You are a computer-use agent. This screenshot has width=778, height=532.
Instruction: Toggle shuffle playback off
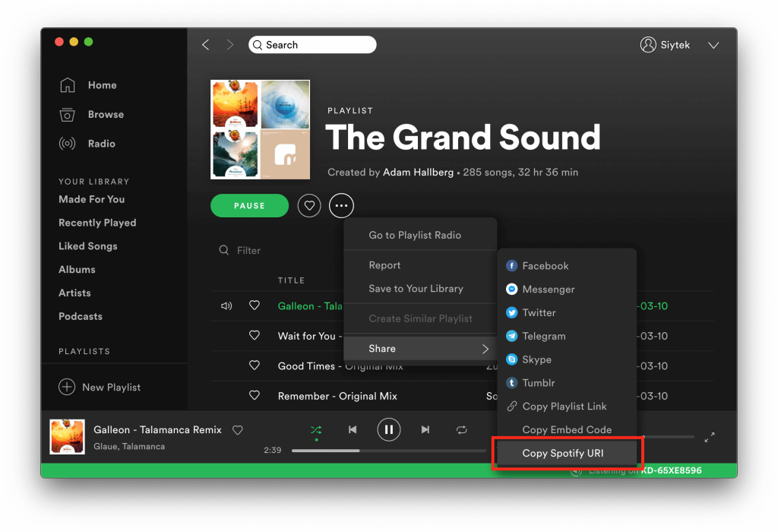click(316, 430)
